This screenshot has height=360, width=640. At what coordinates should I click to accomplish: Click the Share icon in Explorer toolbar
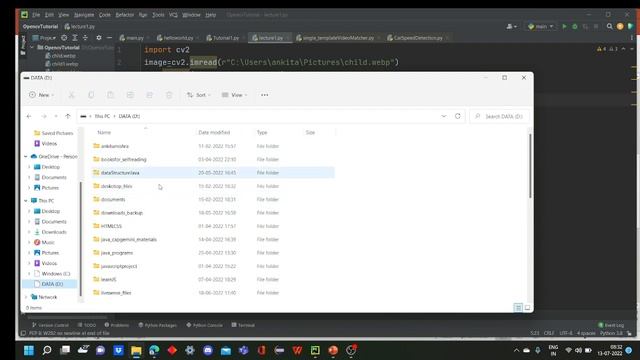click(149, 95)
